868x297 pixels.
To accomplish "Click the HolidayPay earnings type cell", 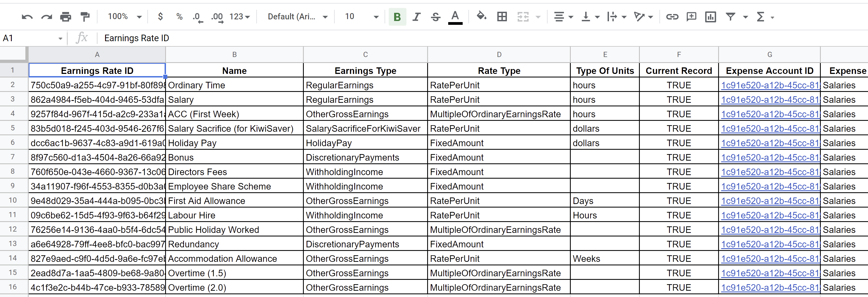I will point(365,143).
